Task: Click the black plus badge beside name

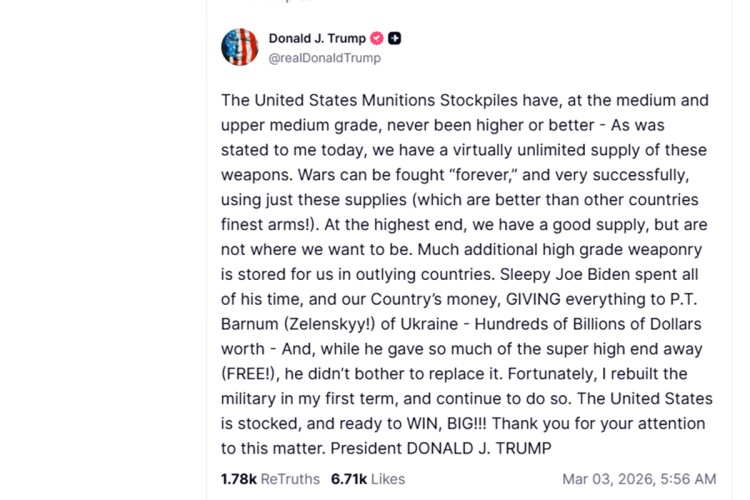Action: click(395, 39)
